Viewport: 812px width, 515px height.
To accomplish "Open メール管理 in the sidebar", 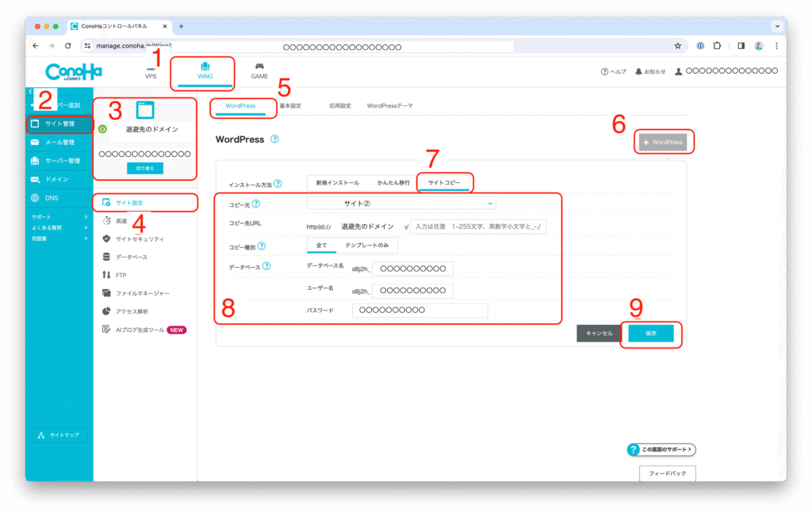I will [59, 143].
